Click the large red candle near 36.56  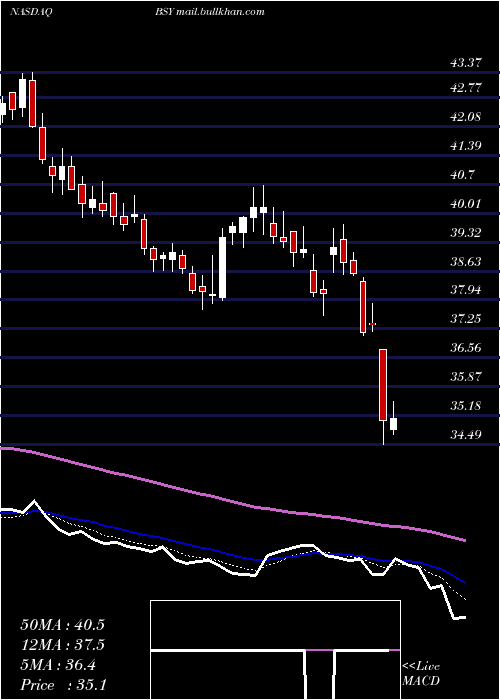tap(383, 385)
